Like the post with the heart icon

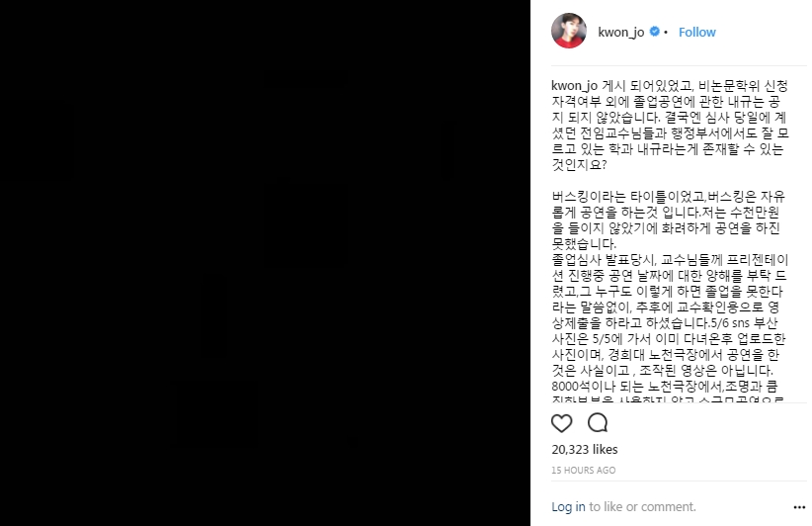561,423
